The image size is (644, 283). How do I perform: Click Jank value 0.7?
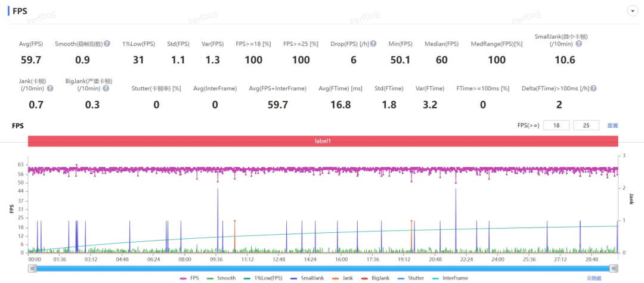point(36,104)
